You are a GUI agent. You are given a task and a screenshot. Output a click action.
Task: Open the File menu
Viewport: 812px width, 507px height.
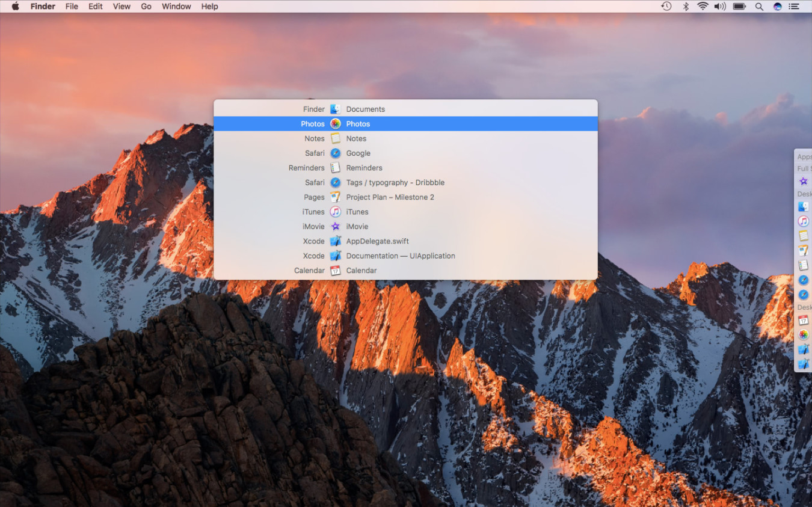pos(72,6)
